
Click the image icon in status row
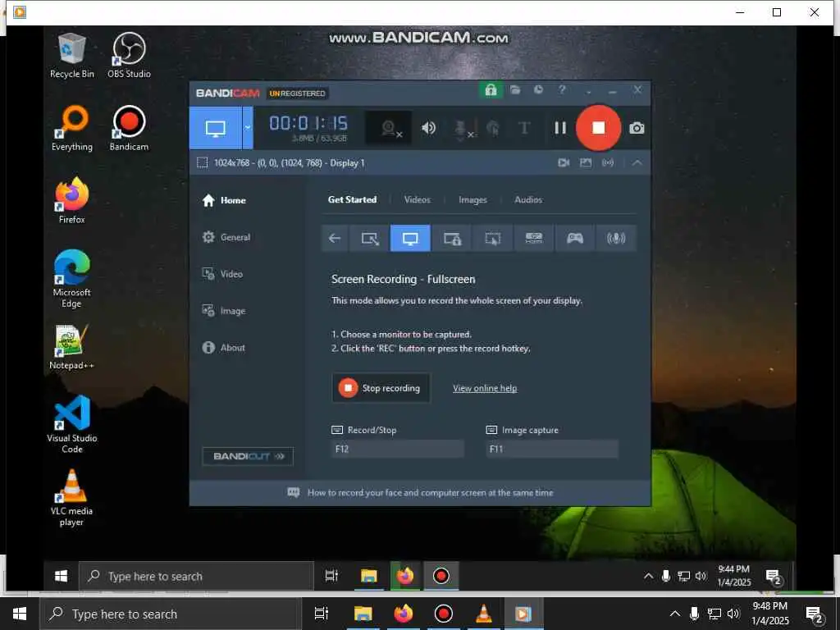586,162
